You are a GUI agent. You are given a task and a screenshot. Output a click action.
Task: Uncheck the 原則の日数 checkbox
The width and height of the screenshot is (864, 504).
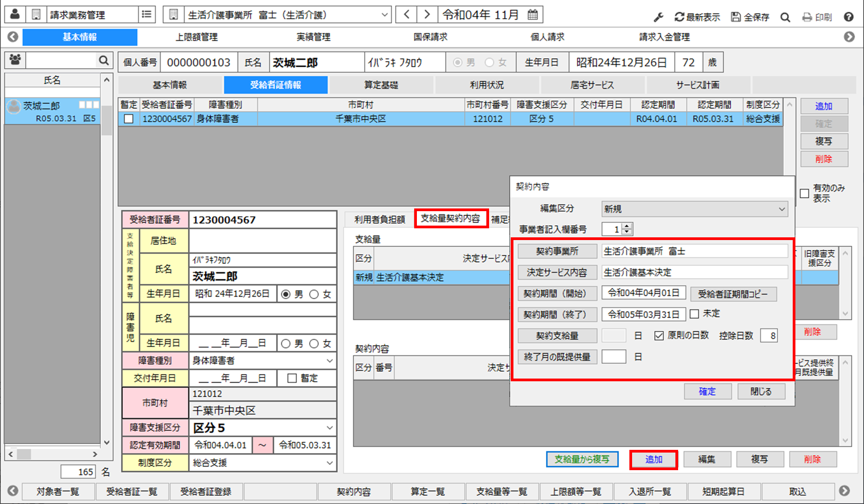pyautogui.click(x=659, y=336)
